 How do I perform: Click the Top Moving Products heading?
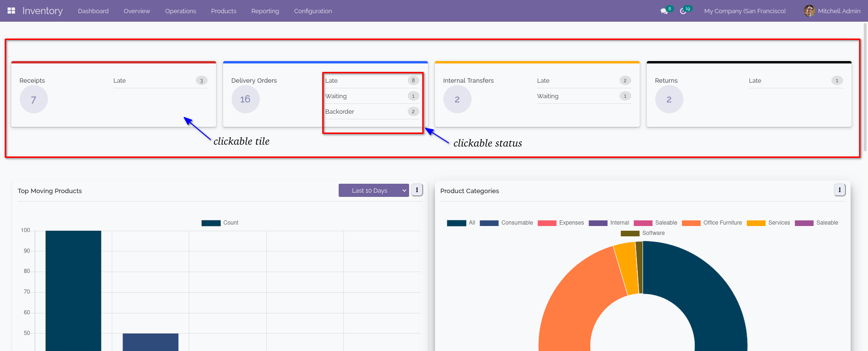(x=50, y=191)
